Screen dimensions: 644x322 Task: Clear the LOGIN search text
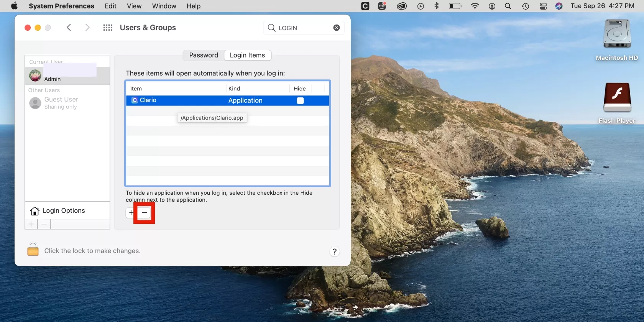tap(336, 28)
